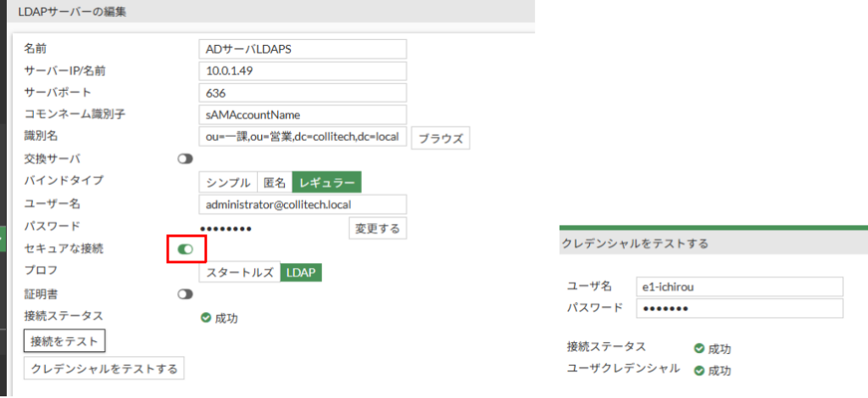Viewport: 868px width, 398px height.
Task: Click the administrator ユーザー名 field
Action: tap(303, 205)
